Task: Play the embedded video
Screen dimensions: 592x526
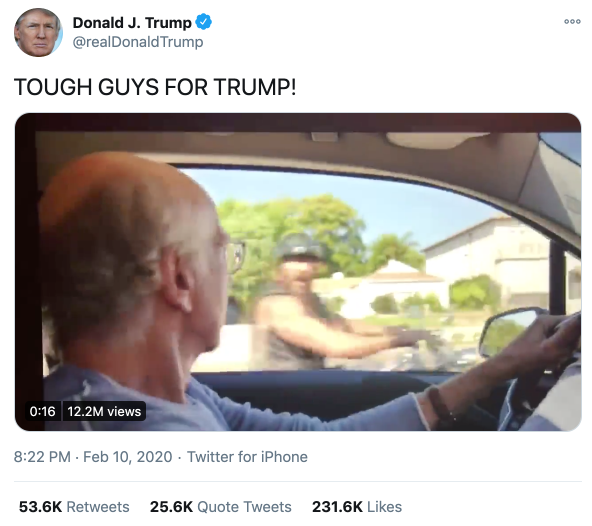Action: tap(298, 272)
